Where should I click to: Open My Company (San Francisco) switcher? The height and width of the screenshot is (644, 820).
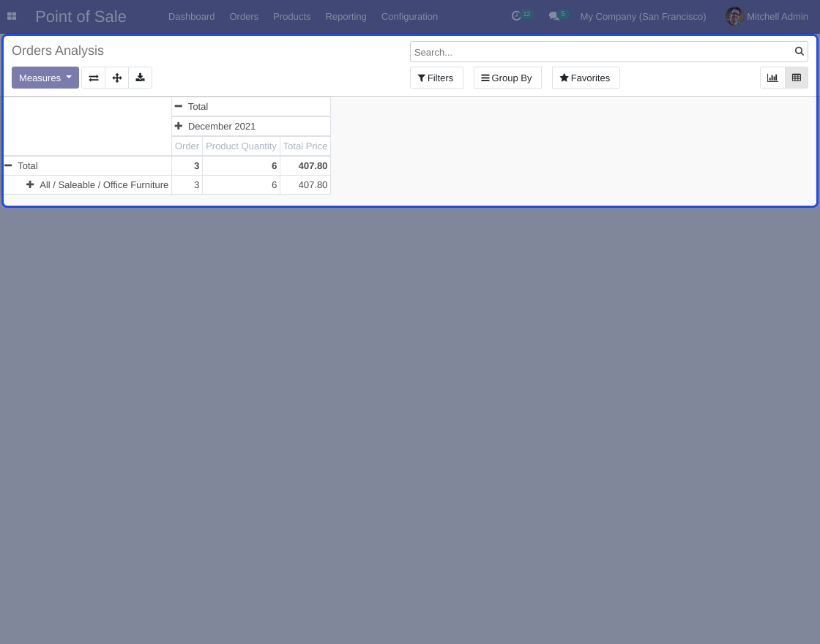pos(644,17)
